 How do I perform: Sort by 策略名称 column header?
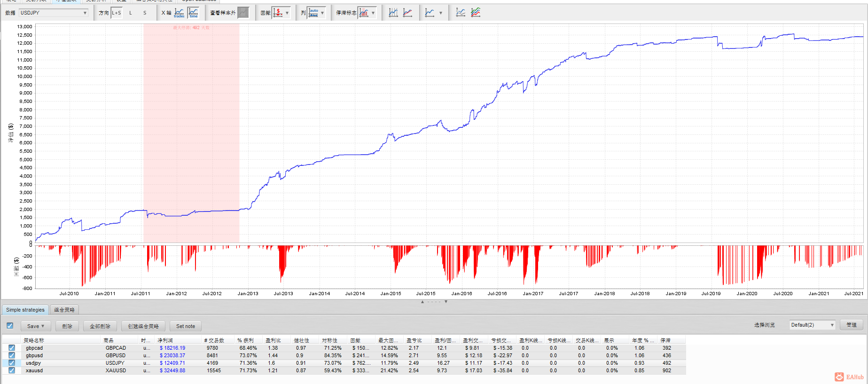(61, 340)
